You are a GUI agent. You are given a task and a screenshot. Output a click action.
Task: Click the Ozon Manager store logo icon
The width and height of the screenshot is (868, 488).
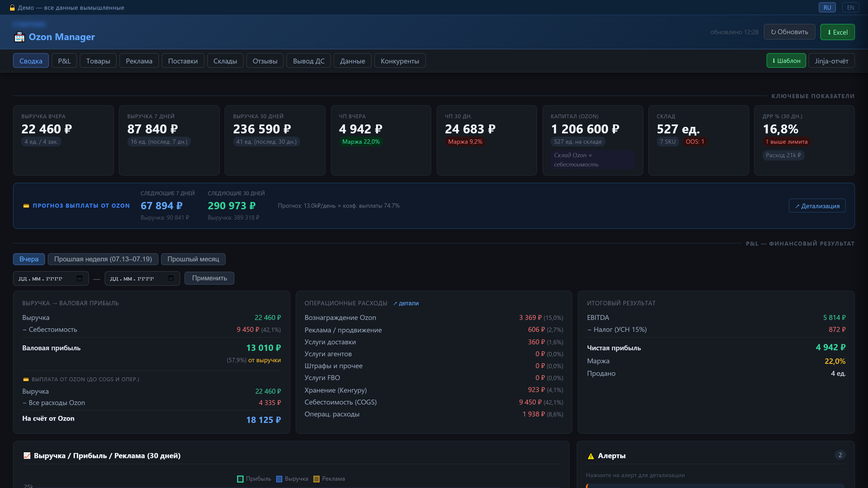(20, 37)
